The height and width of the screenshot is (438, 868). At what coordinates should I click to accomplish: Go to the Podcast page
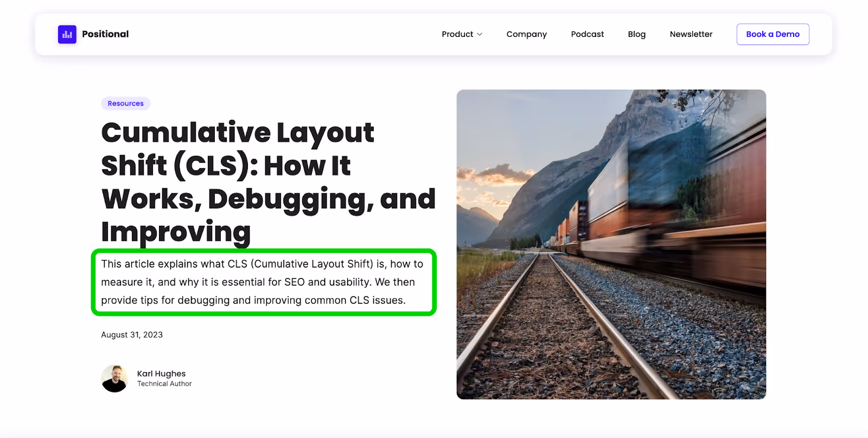click(x=587, y=34)
